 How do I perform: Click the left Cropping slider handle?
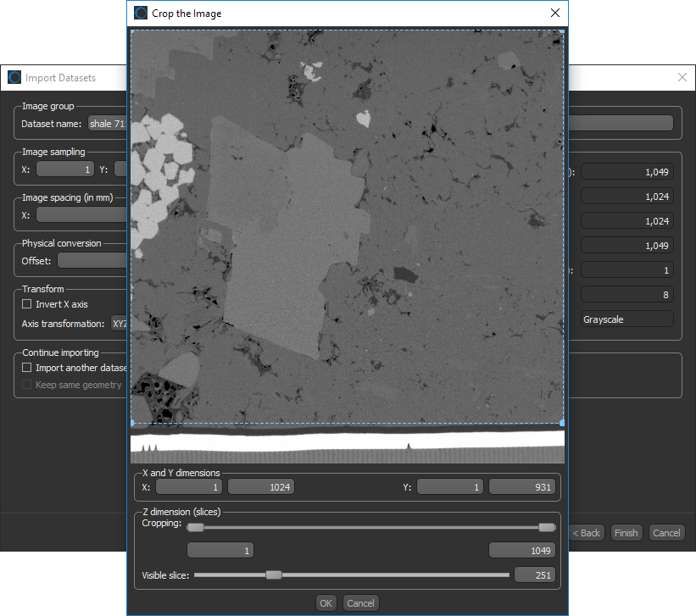tap(196, 527)
